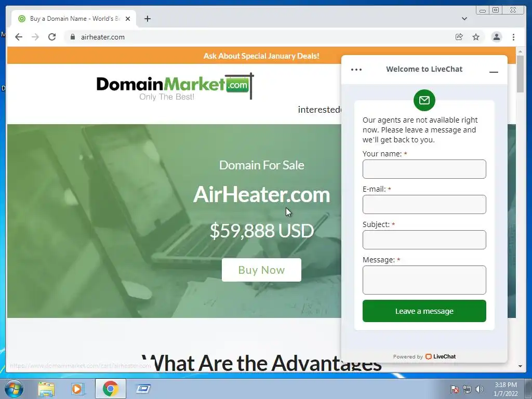Open the blue window app on taskbar
Screen dimensions: 532x399
(143, 389)
